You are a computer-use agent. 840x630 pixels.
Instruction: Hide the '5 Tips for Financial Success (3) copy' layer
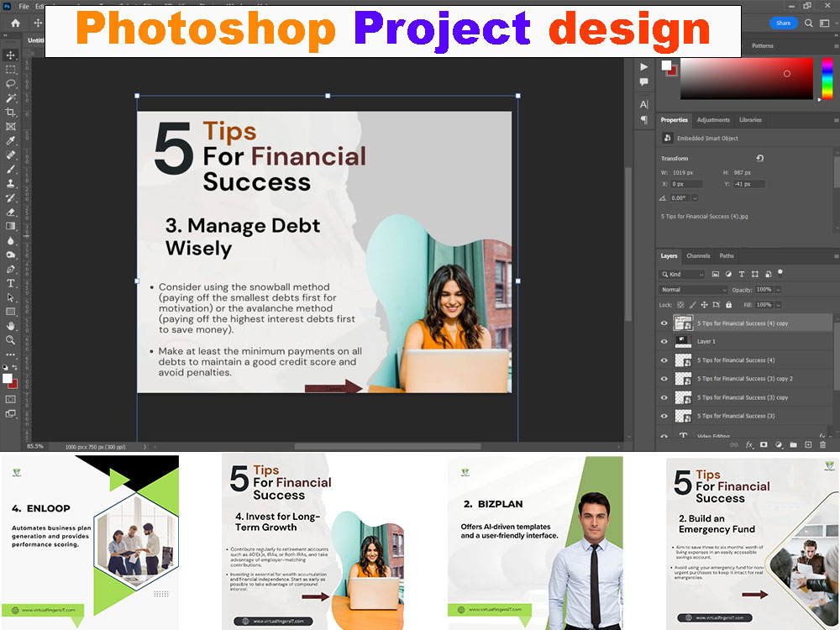[664, 397]
